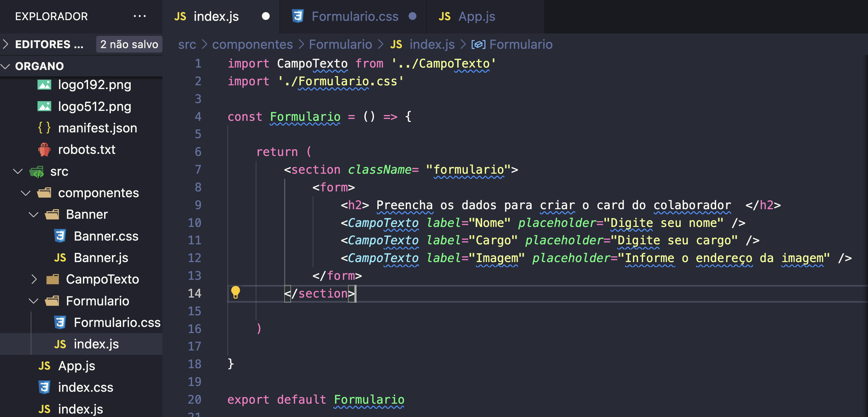Collapse the ORGANO project section
Viewport: 868px width, 417px height.
click(5, 66)
